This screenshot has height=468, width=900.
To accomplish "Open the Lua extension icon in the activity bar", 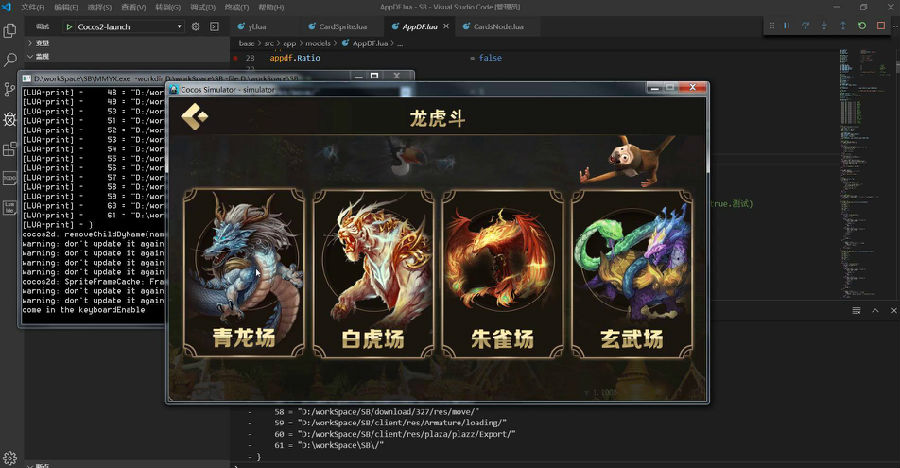I will (10, 207).
